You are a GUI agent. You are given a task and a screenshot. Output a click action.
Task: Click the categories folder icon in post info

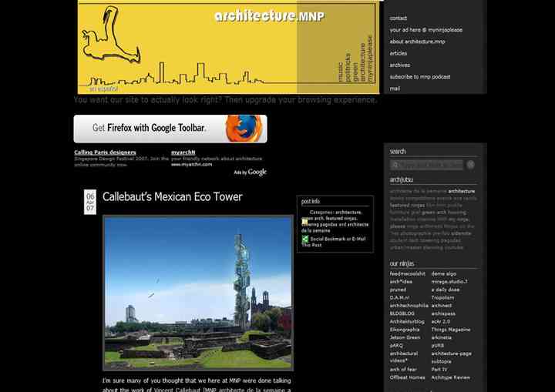pyautogui.click(x=304, y=222)
